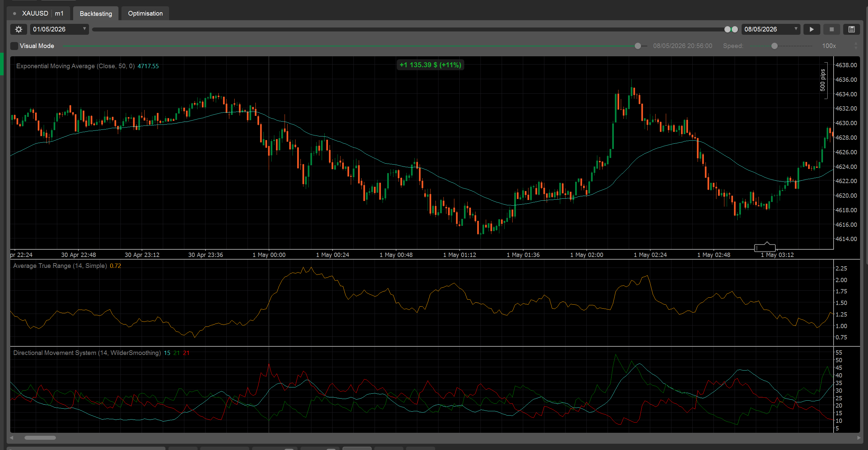Image resolution: width=868 pixels, height=450 pixels.
Task: Click the 1 May 01:12 time axis label
Action: [460, 255]
